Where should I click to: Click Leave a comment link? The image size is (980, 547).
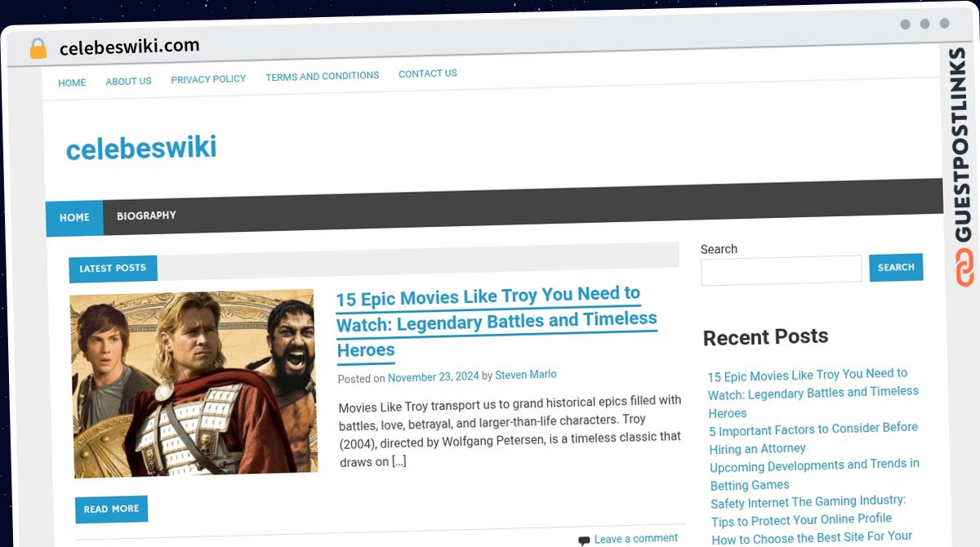[636, 539]
